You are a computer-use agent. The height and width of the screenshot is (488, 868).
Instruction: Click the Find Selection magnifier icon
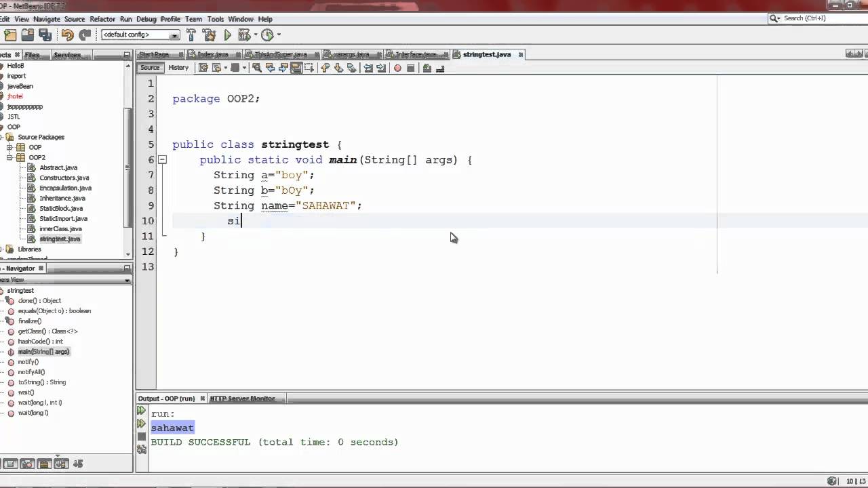tap(256, 68)
